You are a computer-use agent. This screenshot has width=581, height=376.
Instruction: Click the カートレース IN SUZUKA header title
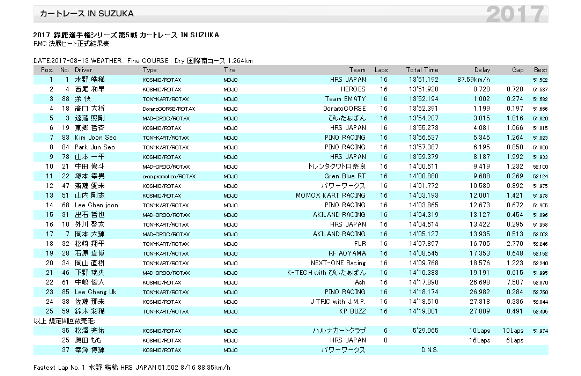coord(86,14)
